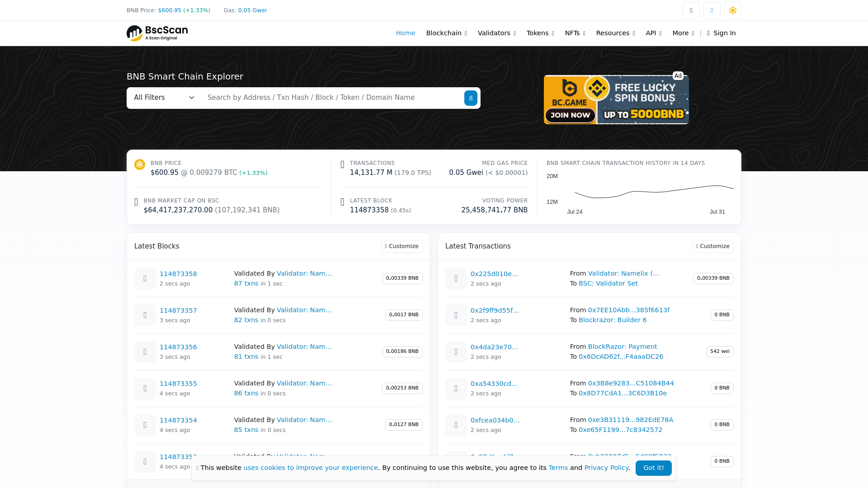Click block icon for block 114873358

[145, 279]
